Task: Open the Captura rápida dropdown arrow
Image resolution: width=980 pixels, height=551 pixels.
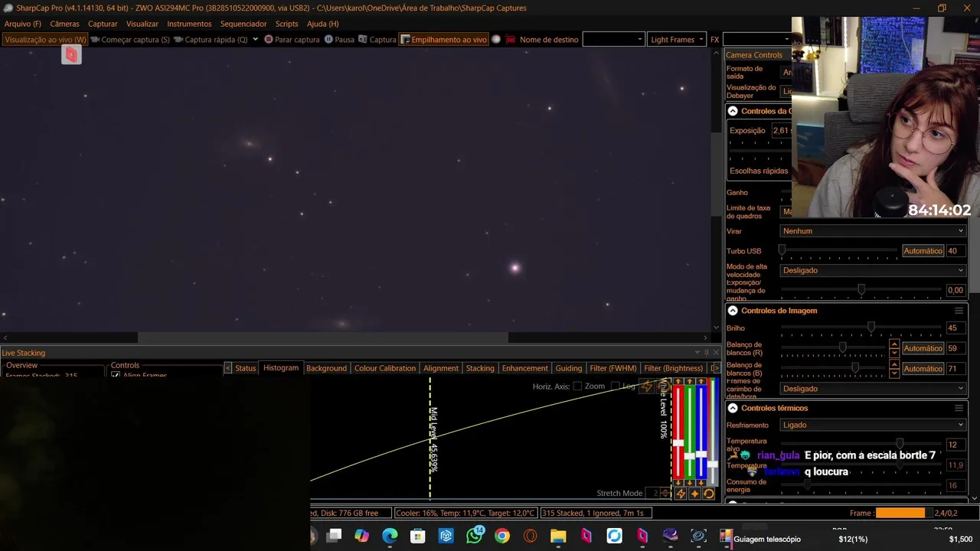Action: pos(256,40)
